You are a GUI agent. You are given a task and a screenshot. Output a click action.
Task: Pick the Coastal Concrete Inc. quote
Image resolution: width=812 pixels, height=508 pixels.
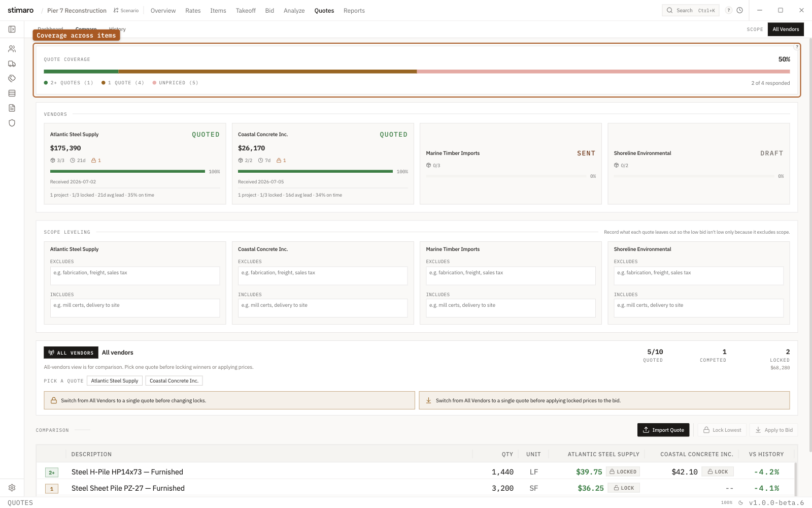click(x=174, y=380)
